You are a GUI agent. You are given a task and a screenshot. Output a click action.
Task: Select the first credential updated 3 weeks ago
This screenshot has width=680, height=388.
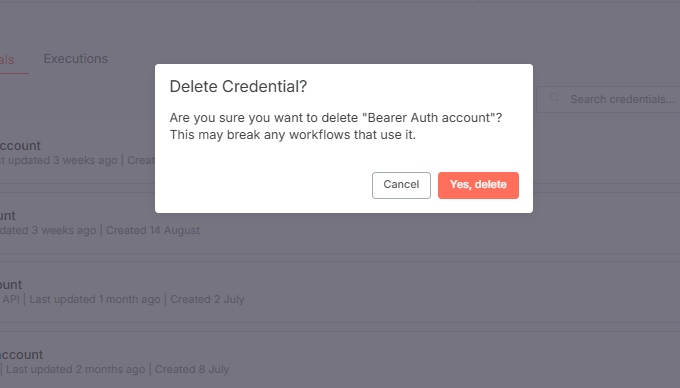pyautogui.click(x=77, y=153)
